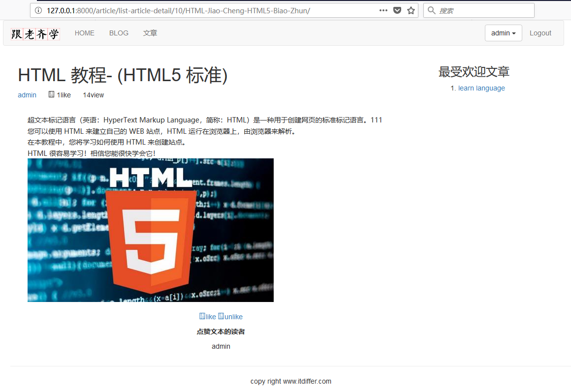Open the page actions three-dot menu
This screenshot has width=571, height=392.
pos(383,10)
